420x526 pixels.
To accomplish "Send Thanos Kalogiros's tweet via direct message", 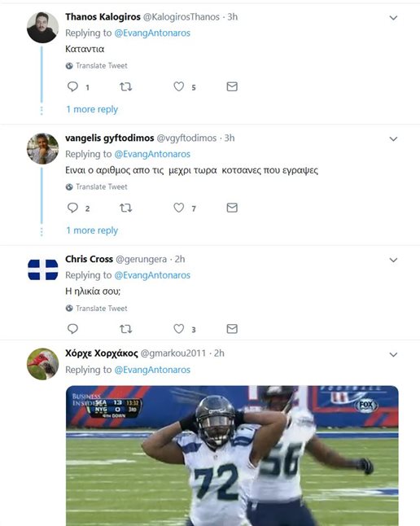I will point(232,86).
